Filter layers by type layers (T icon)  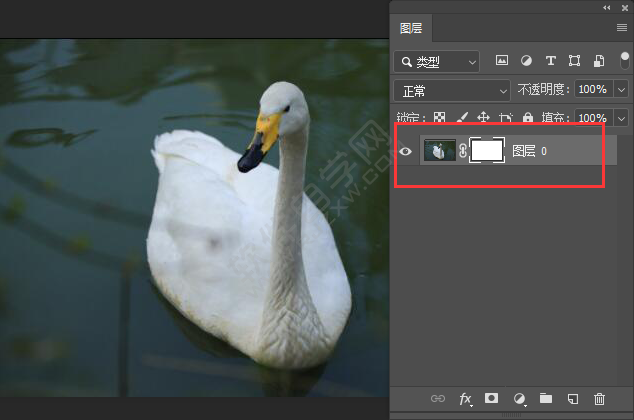pos(550,61)
